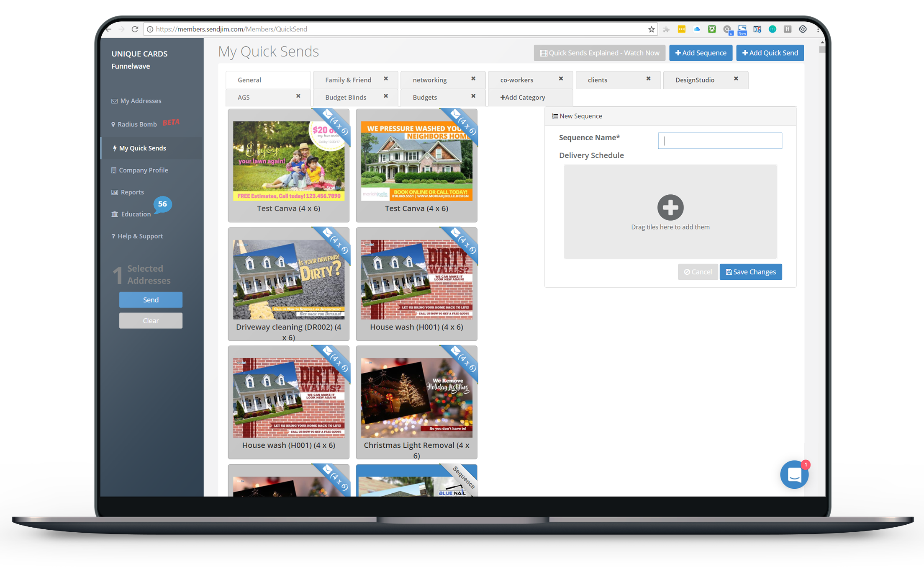Focus the Sequence Name input field
Viewport: 924px width, 567px height.
point(720,141)
